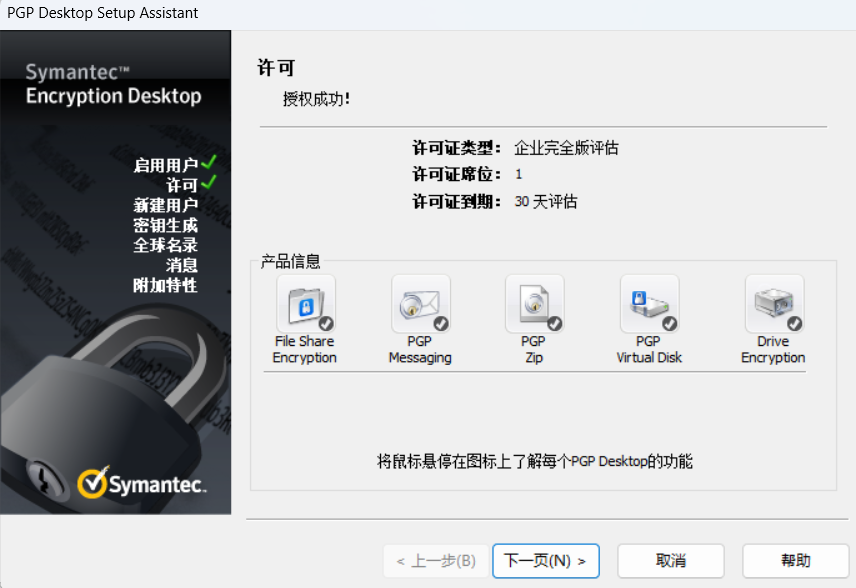Viewport: 856px width, 588px height.
Task: Click the 上一步(B) back button
Action: 436,561
